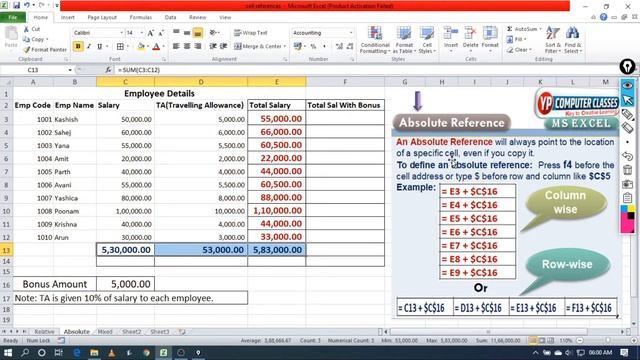Image resolution: width=640 pixels, height=360 pixels.
Task: Insert a new worksheet tab
Action: [182, 332]
